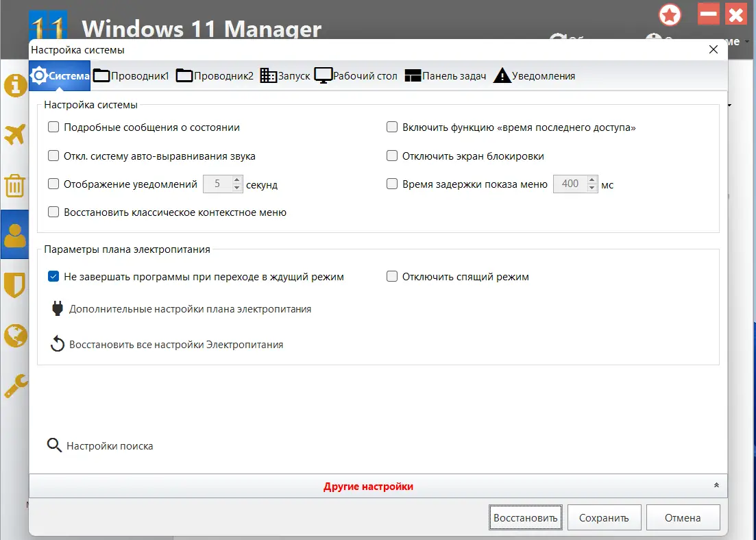Enable Включить функцию «время последнего доступа»

[392, 127]
